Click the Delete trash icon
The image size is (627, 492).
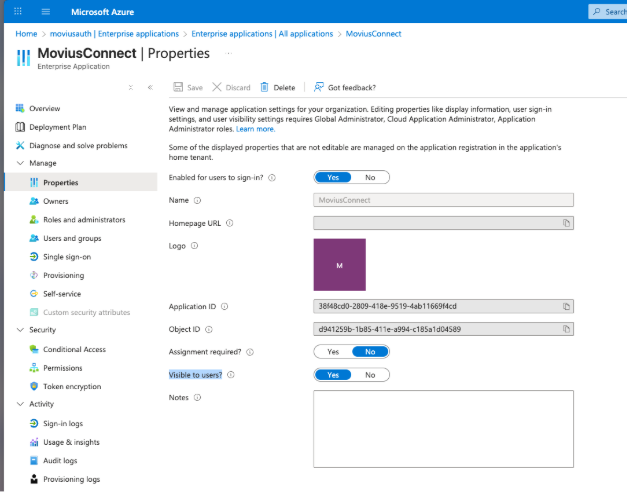[264, 87]
